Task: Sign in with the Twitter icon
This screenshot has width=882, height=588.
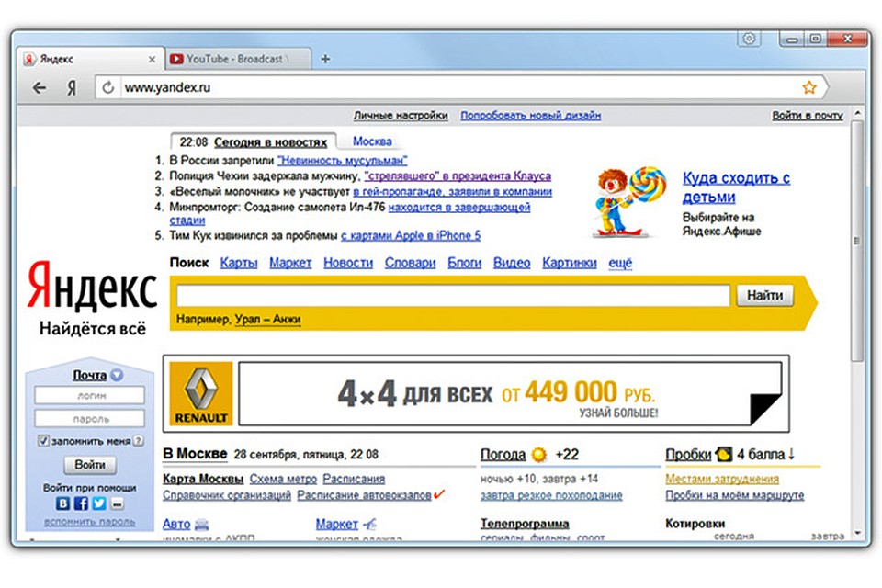Action: click(x=99, y=503)
